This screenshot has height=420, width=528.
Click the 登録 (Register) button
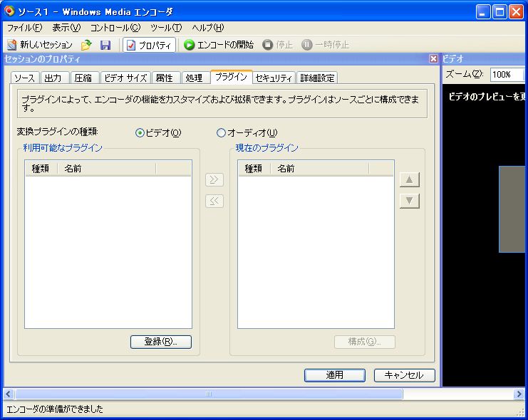click(161, 342)
